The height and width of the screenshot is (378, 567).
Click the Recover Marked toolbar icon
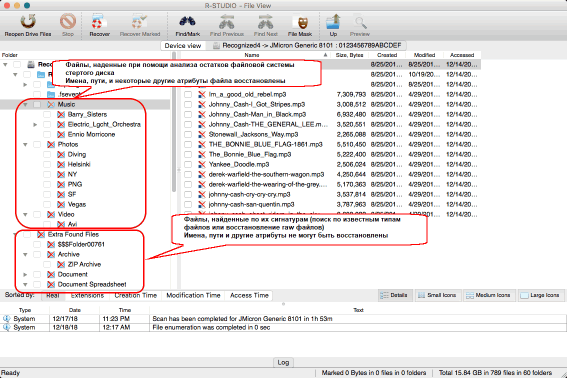(140, 22)
